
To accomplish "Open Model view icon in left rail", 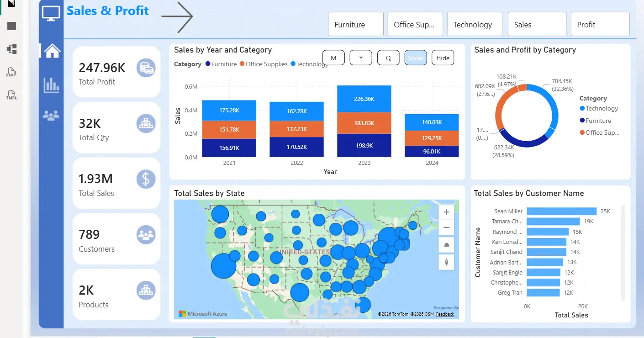I will (x=11, y=49).
